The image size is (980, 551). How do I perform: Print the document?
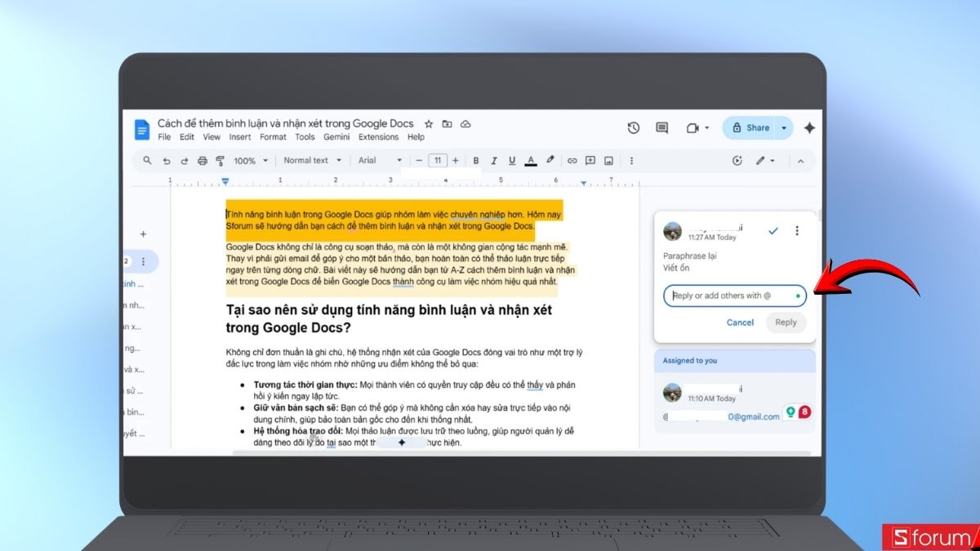[203, 161]
